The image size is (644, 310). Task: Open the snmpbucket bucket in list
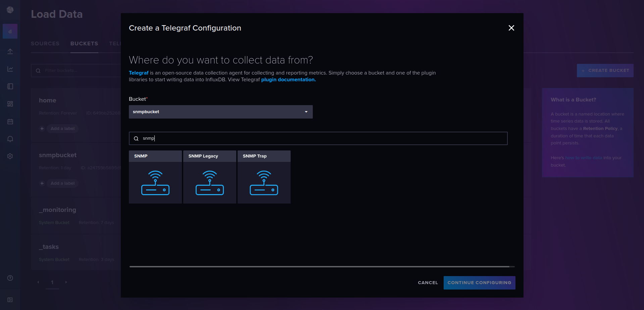coord(58,155)
